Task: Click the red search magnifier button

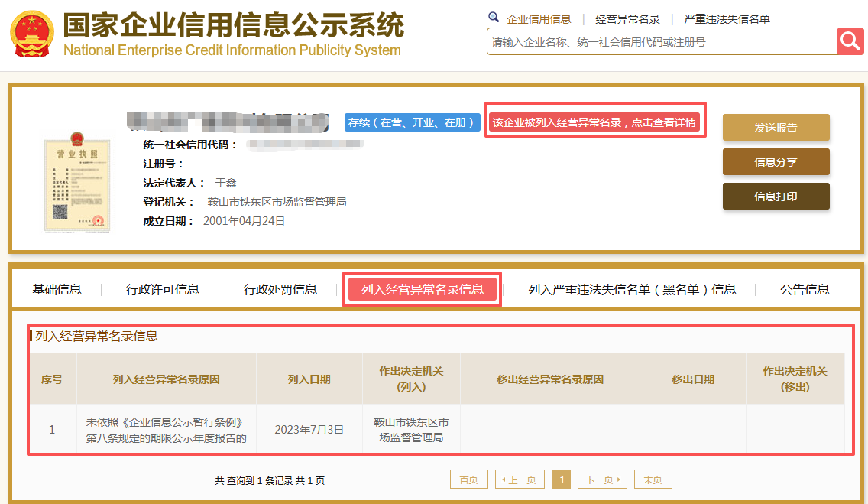Action: click(x=850, y=41)
